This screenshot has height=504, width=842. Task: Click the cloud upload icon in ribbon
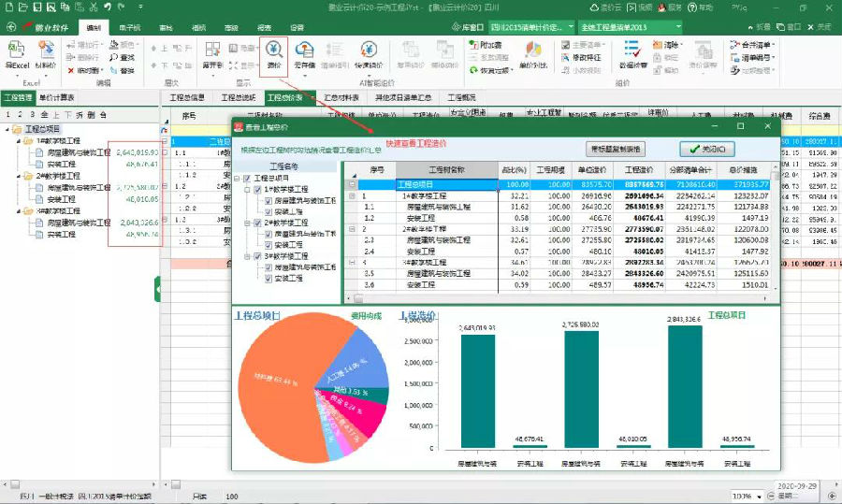305,55
